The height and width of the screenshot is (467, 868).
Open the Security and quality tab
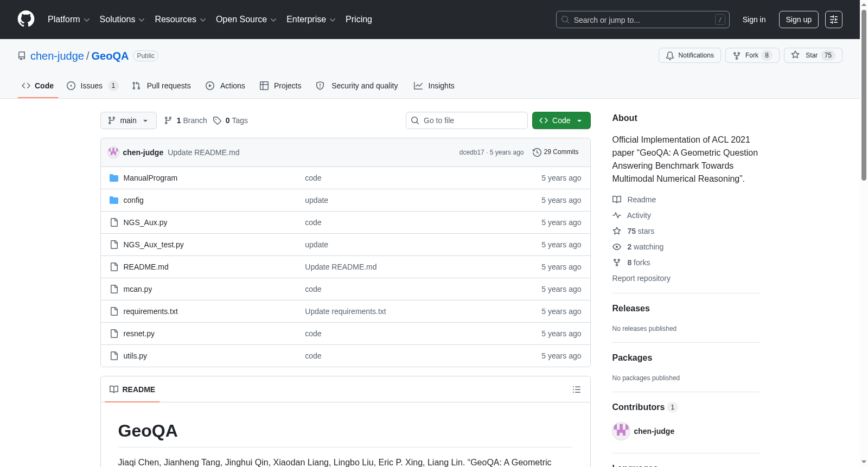point(357,86)
